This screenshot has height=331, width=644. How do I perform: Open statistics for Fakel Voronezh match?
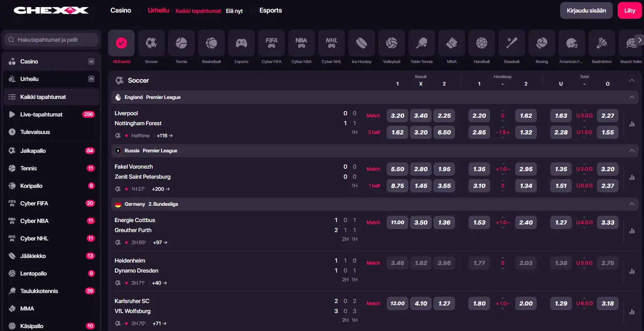click(x=632, y=177)
